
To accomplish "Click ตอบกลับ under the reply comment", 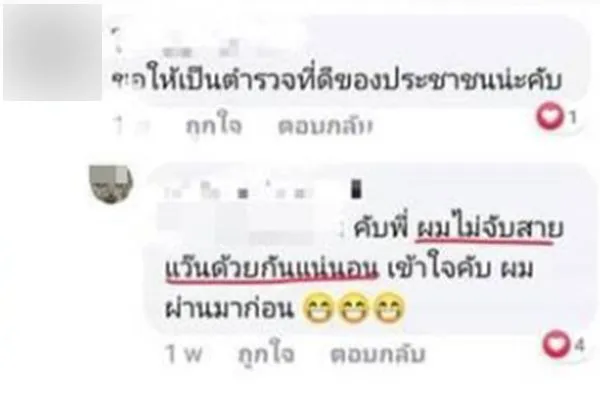I will 378,354.
